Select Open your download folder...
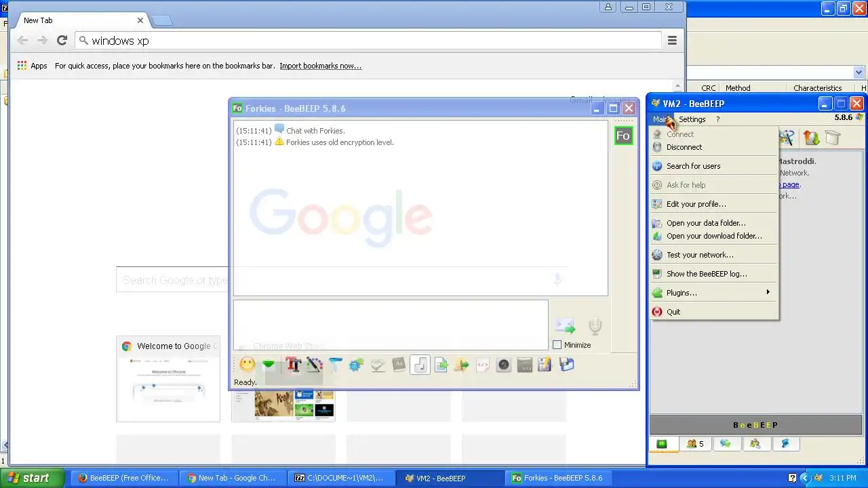The image size is (868, 488). 713,236
